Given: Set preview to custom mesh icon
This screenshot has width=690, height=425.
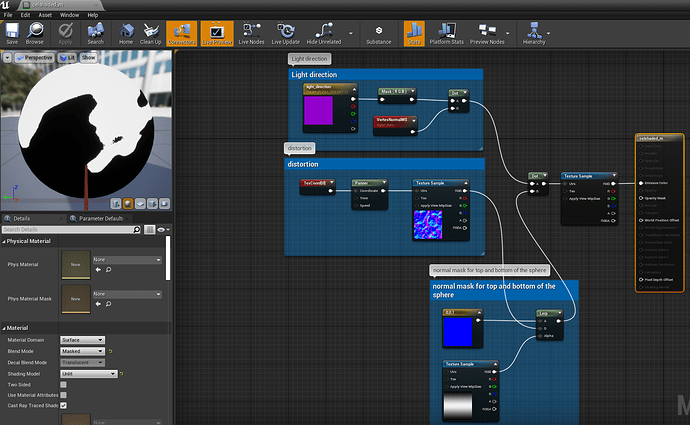Looking at the screenshot, I should click(164, 203).
